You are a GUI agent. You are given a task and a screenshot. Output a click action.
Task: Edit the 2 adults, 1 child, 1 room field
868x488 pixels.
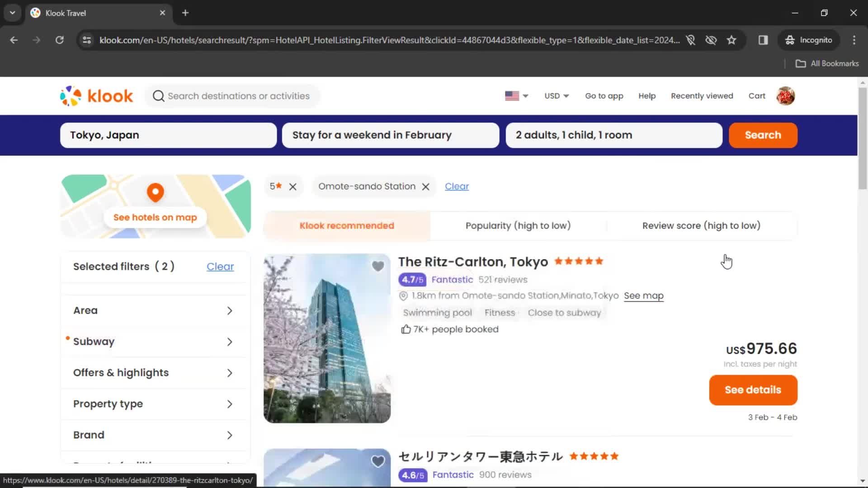(x=614, y=135)
